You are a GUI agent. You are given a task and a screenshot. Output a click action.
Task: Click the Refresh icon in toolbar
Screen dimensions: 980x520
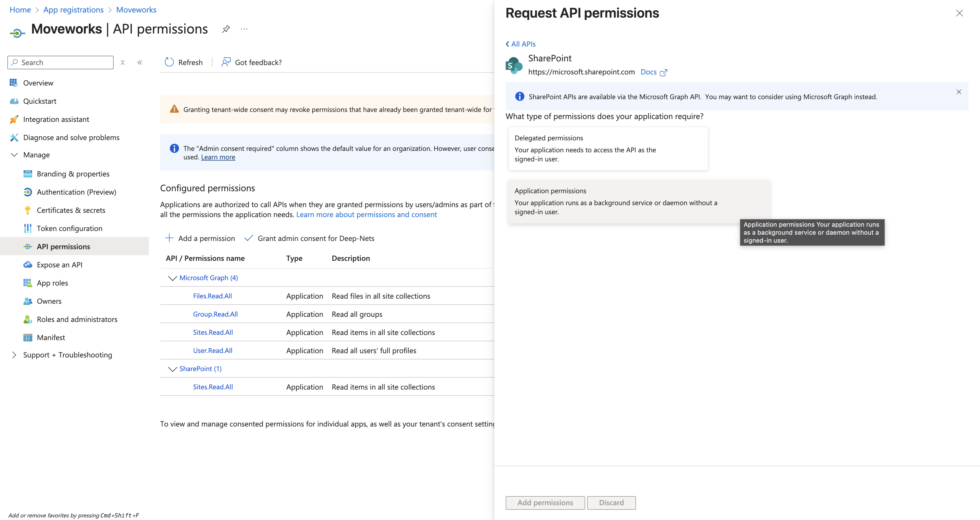pyautogui.click(x=169, y=62)
